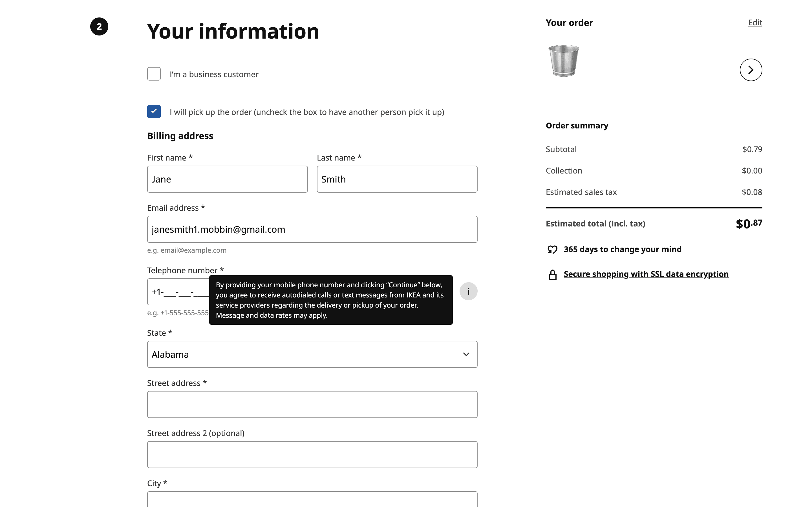
Task: Click the Street address field
Action: tap(312, 404)
